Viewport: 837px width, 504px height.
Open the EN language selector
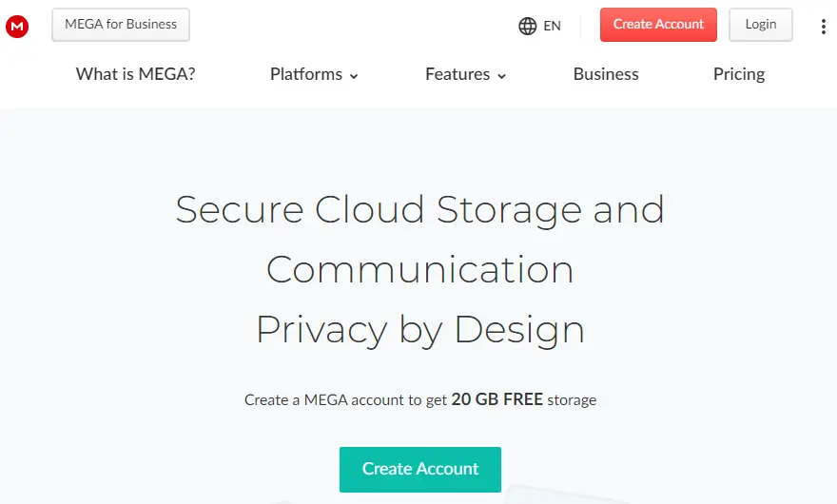coord(552,26)
